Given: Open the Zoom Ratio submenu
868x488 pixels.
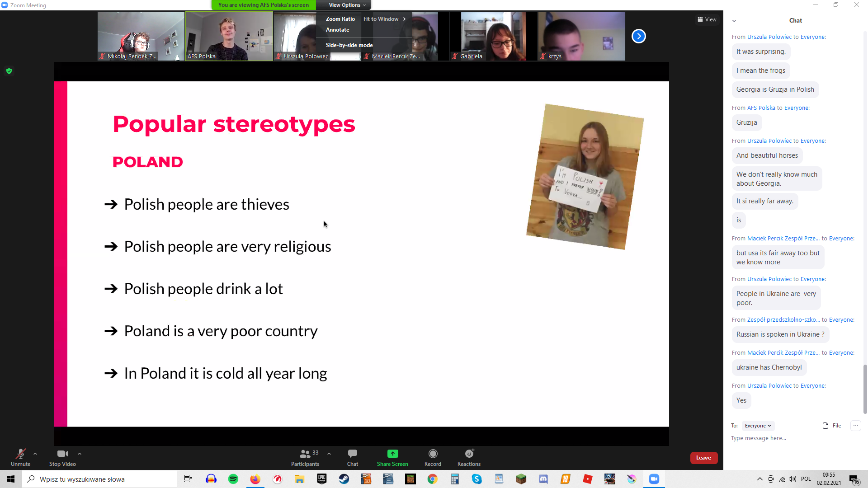Looking at the screenshot, I should point(340,19).
